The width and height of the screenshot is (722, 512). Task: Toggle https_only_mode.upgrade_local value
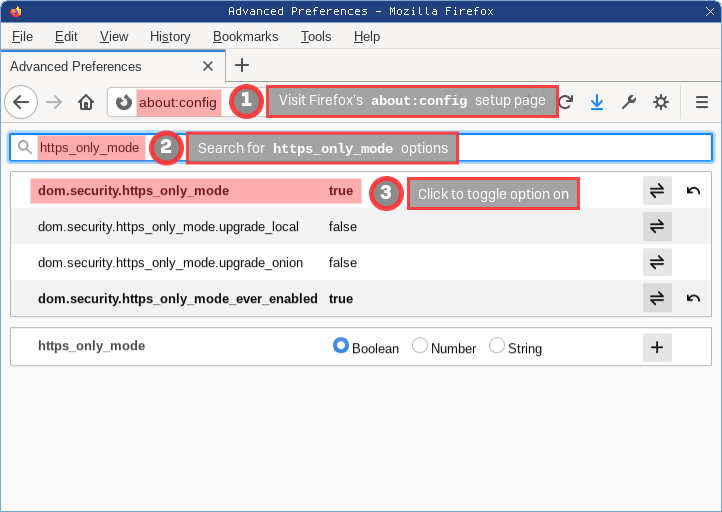point(657,226)
